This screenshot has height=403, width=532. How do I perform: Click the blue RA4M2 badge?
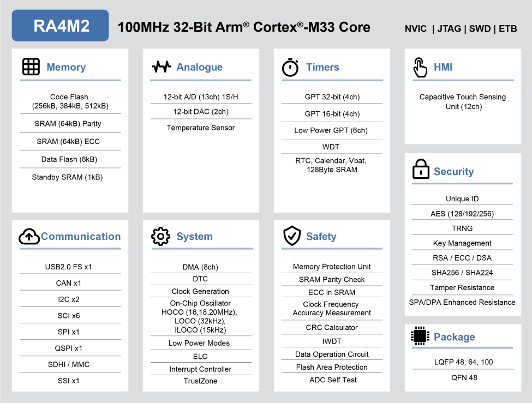pyautogui.click(x=61, y=26)
